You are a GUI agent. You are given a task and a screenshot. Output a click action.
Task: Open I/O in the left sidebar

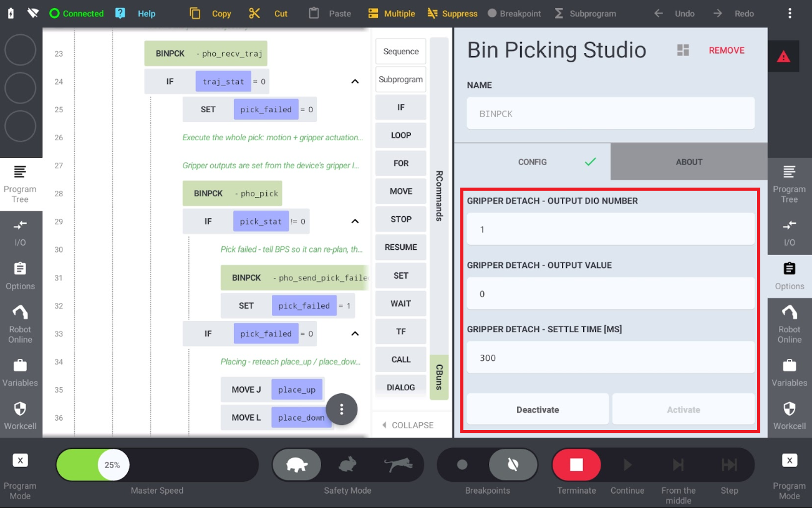(21, 232)
